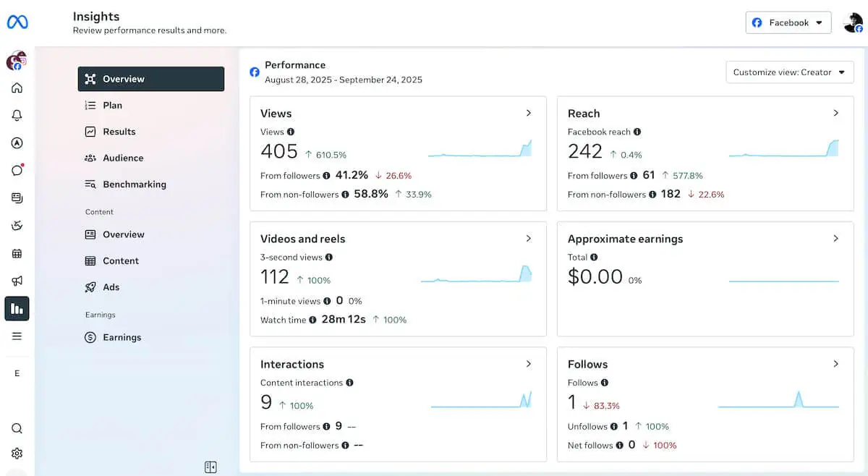Expand the Views card via its chevron
Image resolution: width=868 pixels, height=476 pixels.
click(x=528, y=113)
